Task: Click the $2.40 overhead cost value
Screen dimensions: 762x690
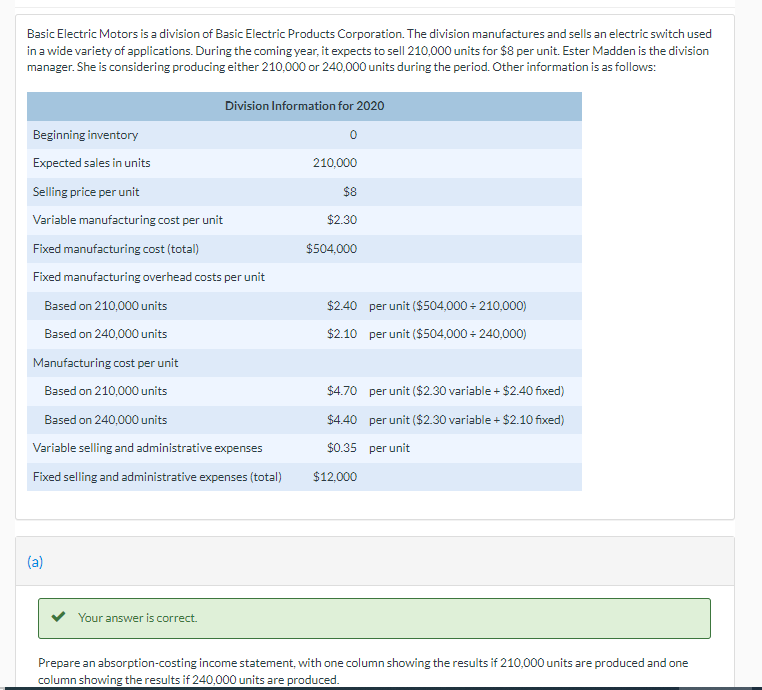Action: tap(342, 306)
